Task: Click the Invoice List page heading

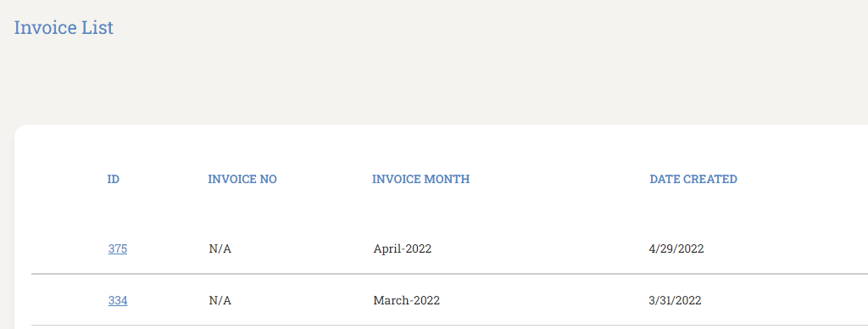Action: click(x=64, y=27)
